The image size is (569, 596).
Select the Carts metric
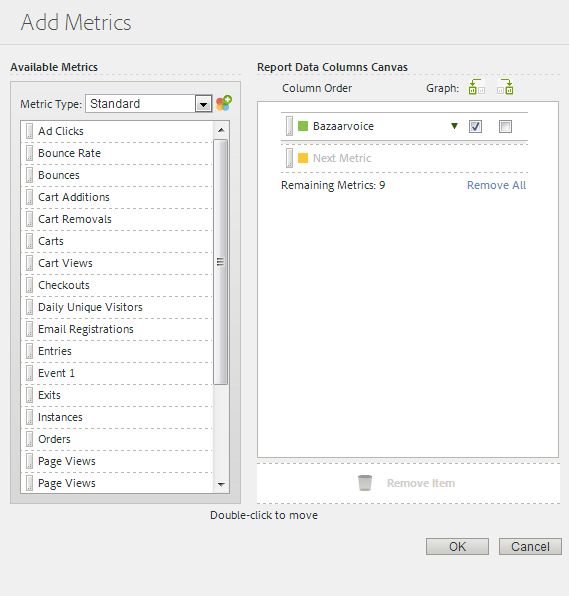click(x=51, y=241)
